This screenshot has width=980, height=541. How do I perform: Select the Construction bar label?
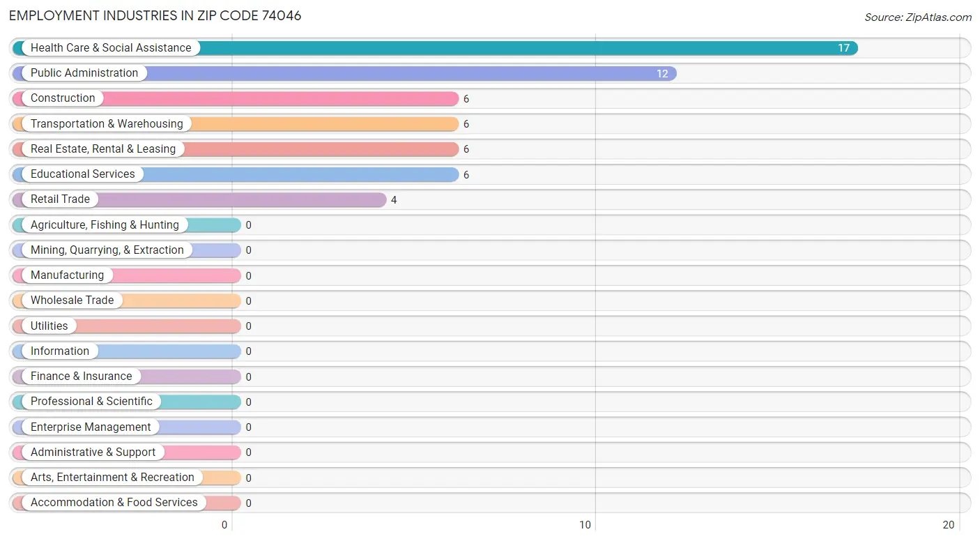(63, 98)
